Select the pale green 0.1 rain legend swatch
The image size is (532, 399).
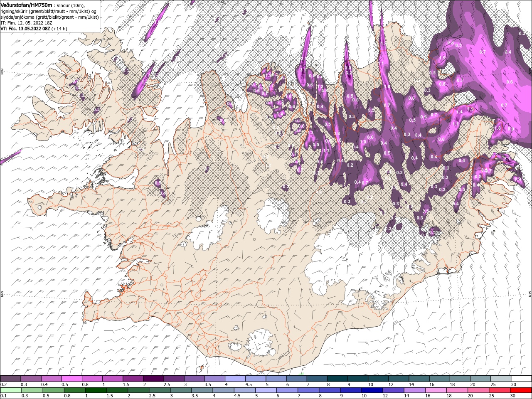(11, 390)
